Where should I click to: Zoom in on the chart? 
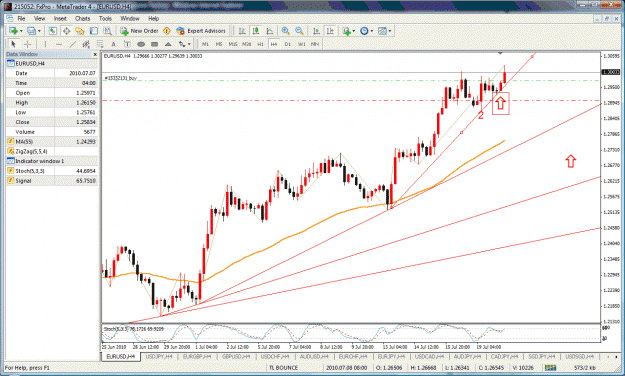pyautogui.click(x=285, y=31)
